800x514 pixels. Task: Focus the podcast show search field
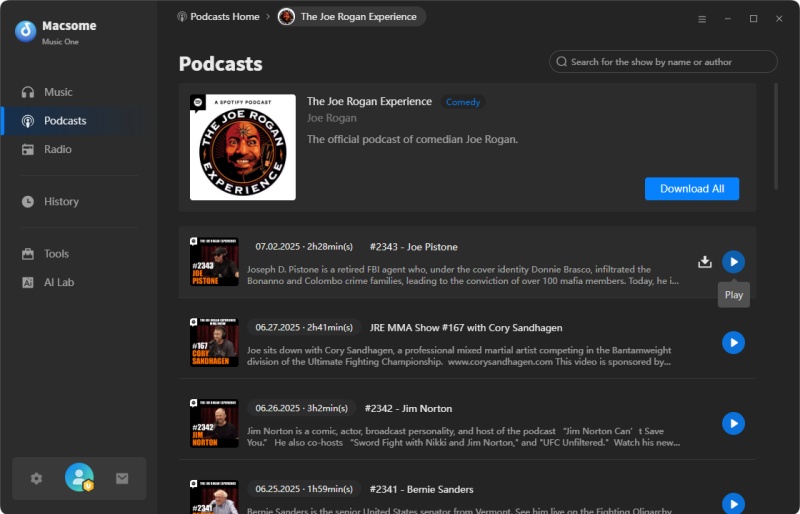pos(663,62)
